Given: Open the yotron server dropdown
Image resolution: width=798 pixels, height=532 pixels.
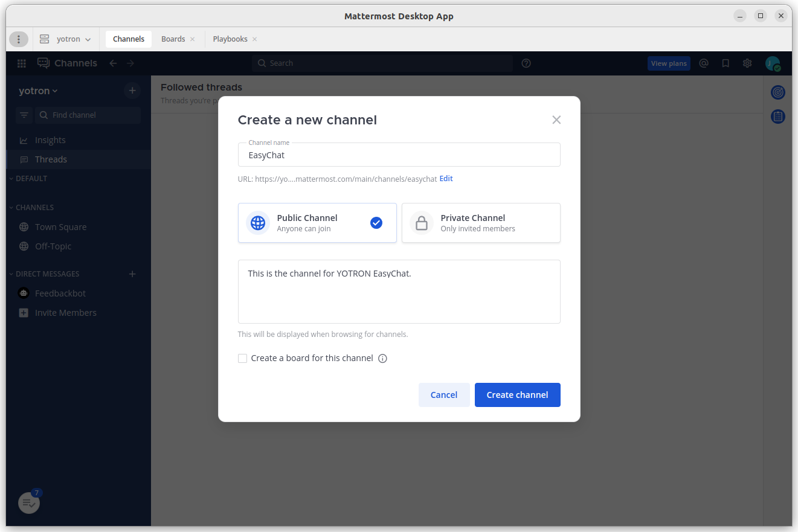Looking at the screenshot, I should (65, 39).
